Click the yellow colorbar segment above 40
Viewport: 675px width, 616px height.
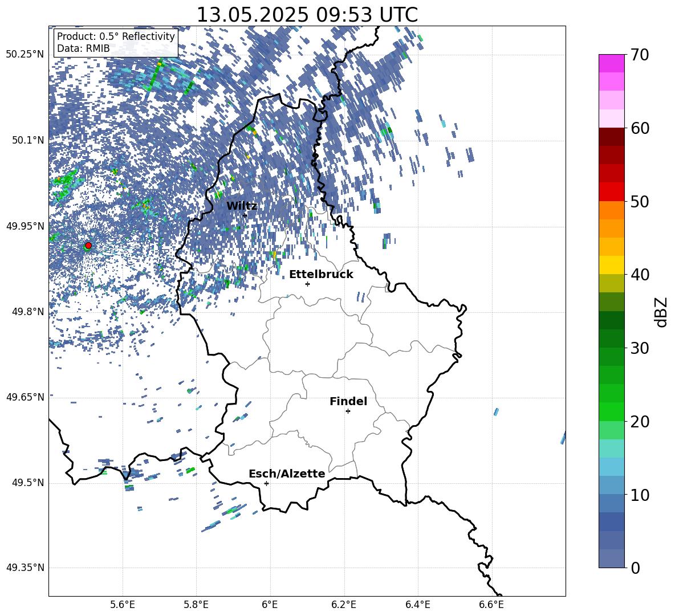(611, 265)
